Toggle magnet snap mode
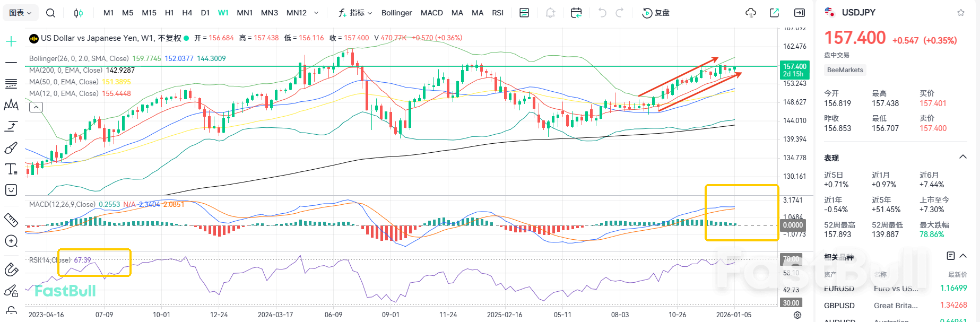This screenshot has width=980, height=322. tap(11, 269)
